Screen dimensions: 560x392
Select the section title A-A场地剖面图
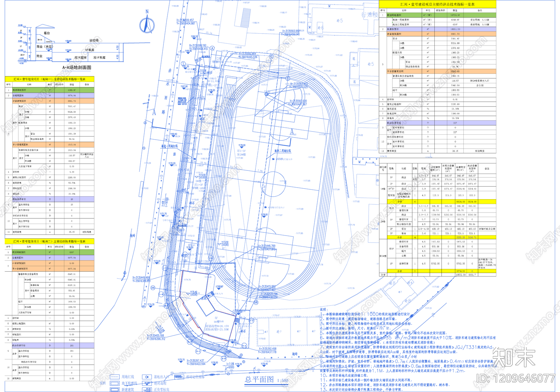(77, 67)
